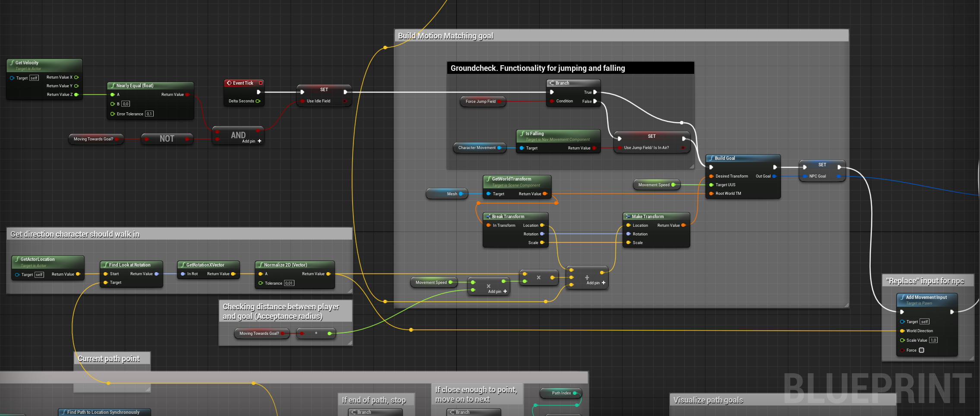Select GetActorLocation node header

(48, 262)
